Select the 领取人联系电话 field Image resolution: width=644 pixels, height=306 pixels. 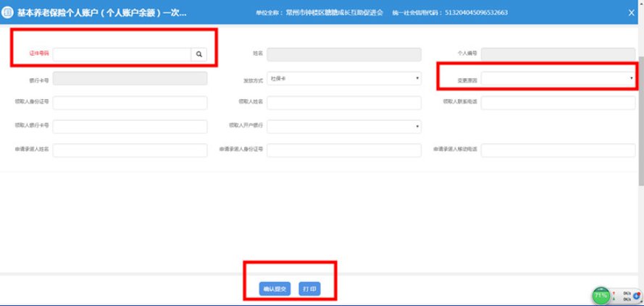(x=558, y=103)
